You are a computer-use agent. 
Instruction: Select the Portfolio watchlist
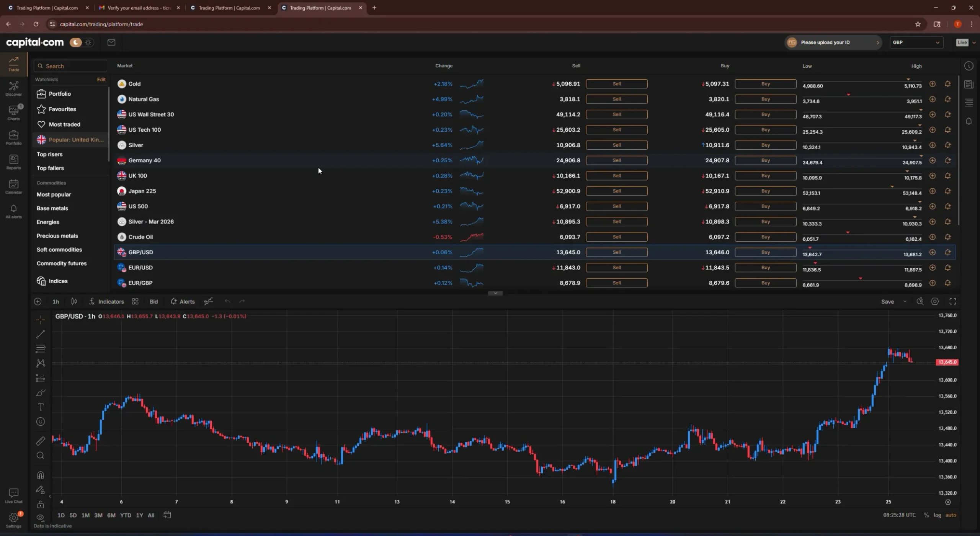70,94
